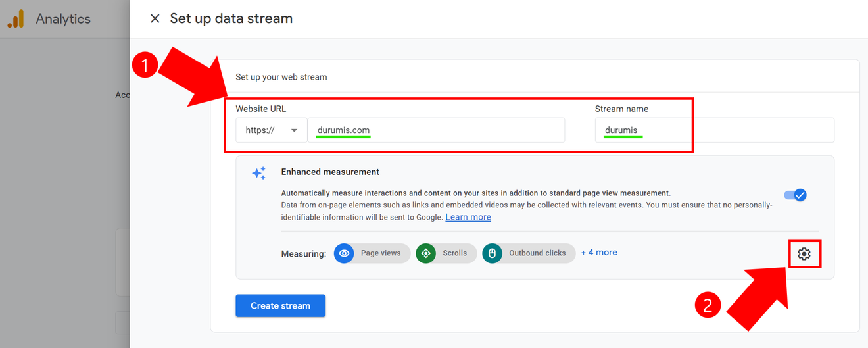Click the Stream name field
Image resolution: width=868 pixels, height=348 pixels.
pos(715,130)
